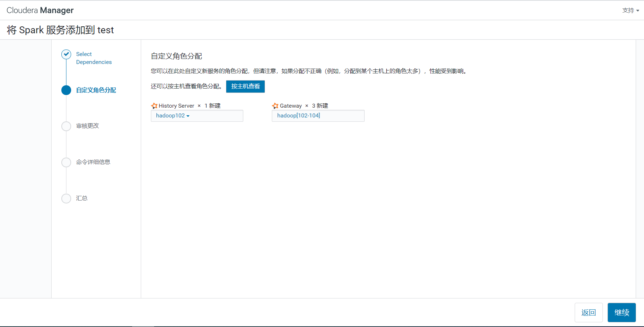Click the 自定义角色分配 page heading
Viewport: 644px width, 327px height.
tap(177, 56)
